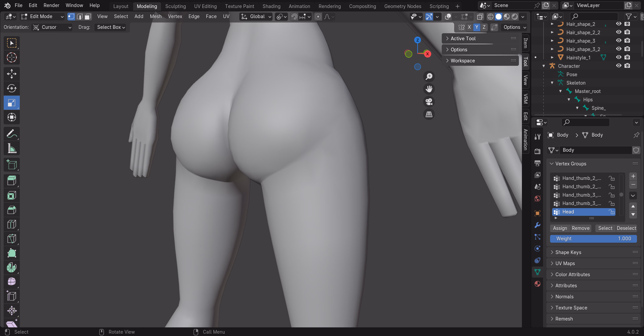Toggle Y axis mirror button

point(477,27)
